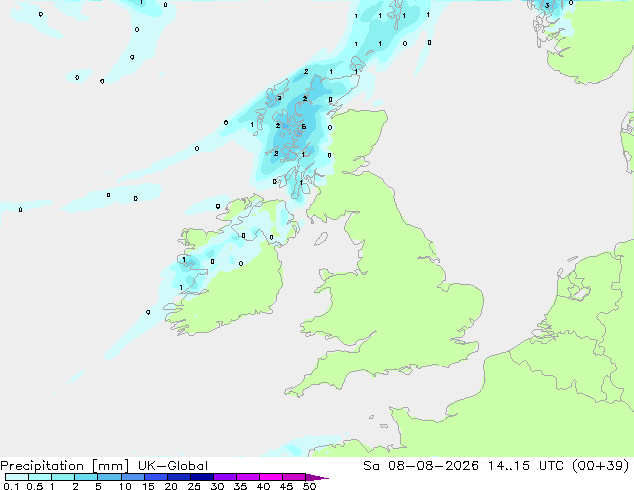634x490 pixels.
Task: Click the '0.1' legend scale value
Action: click(x=11, y=486)
